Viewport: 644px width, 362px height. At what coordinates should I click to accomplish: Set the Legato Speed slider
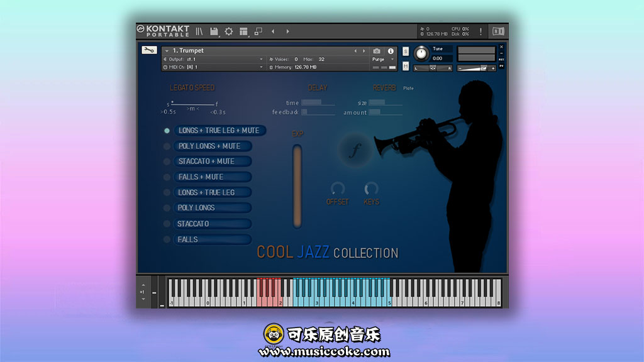pos(192,103)
